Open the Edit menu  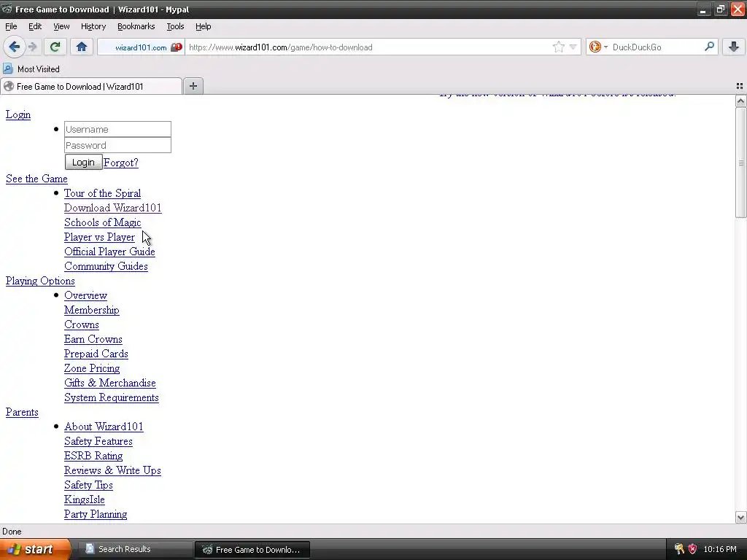[35, 26]
